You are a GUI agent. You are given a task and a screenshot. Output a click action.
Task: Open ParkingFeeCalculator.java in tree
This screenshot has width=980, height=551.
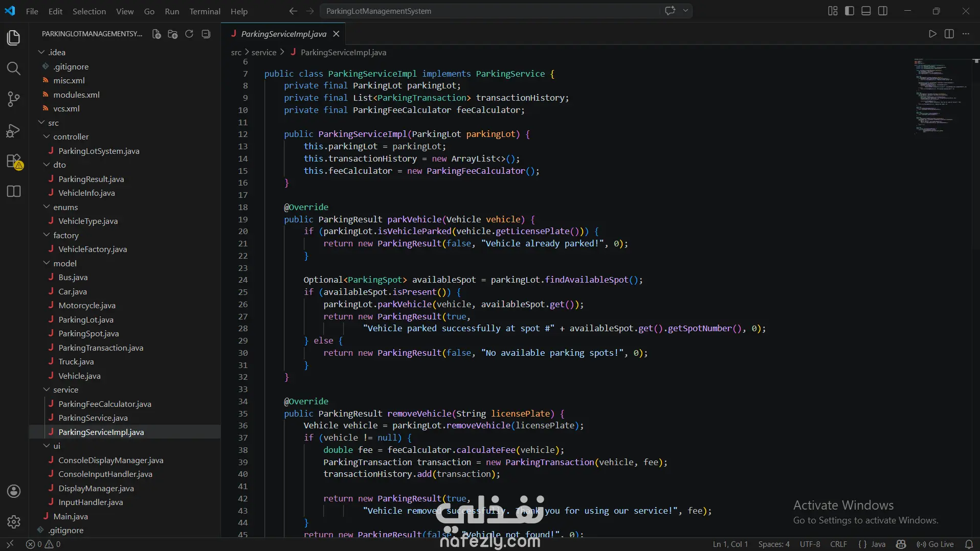coord(125,404)
